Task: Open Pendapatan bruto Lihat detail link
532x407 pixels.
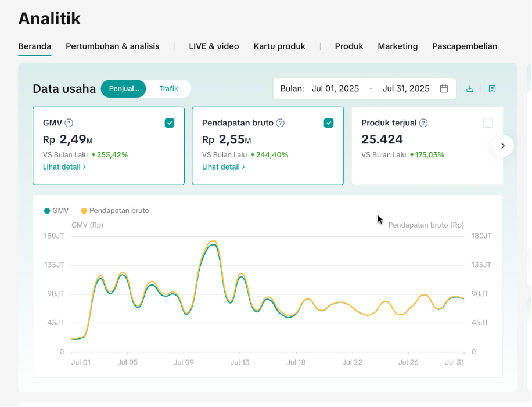Action: (x=224, y=167)
